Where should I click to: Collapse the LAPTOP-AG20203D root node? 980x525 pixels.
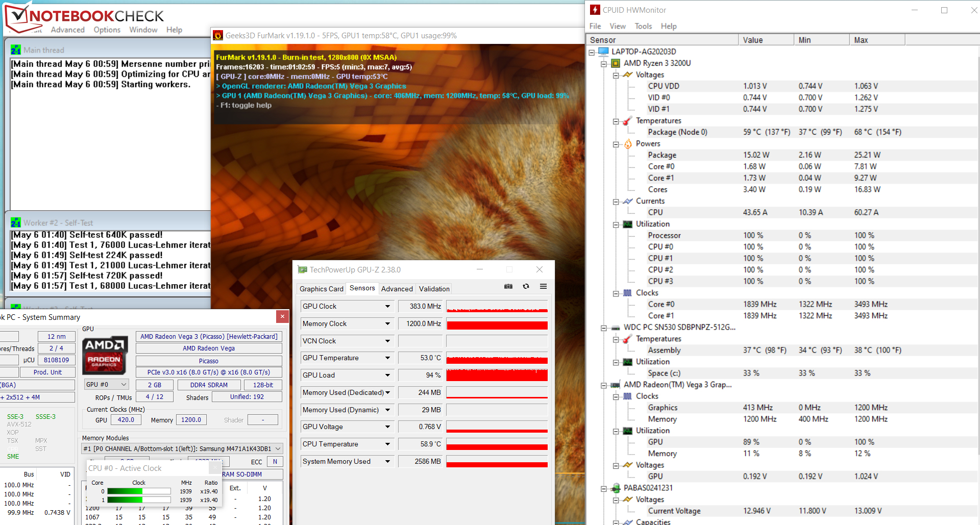[592, 52]
